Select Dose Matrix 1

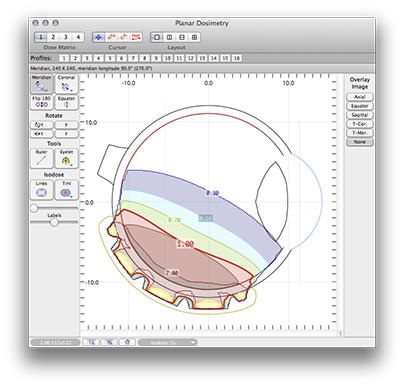40,37
